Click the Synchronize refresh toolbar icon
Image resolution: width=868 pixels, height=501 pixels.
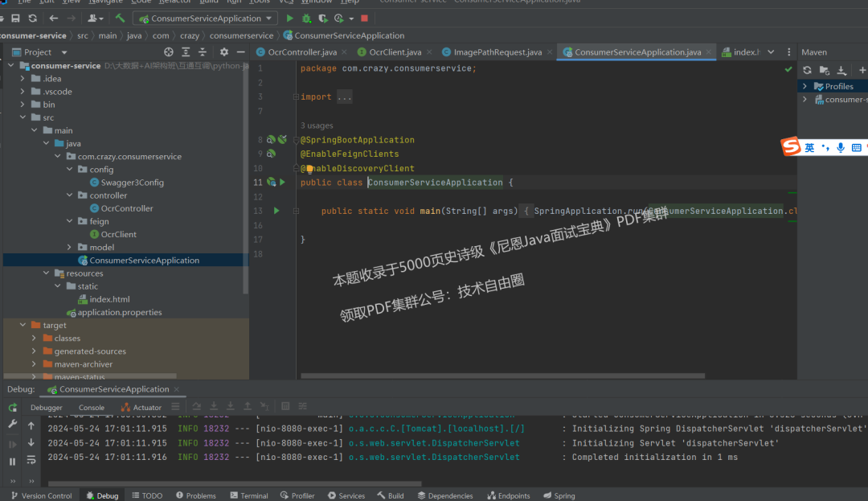pos(33,18)
